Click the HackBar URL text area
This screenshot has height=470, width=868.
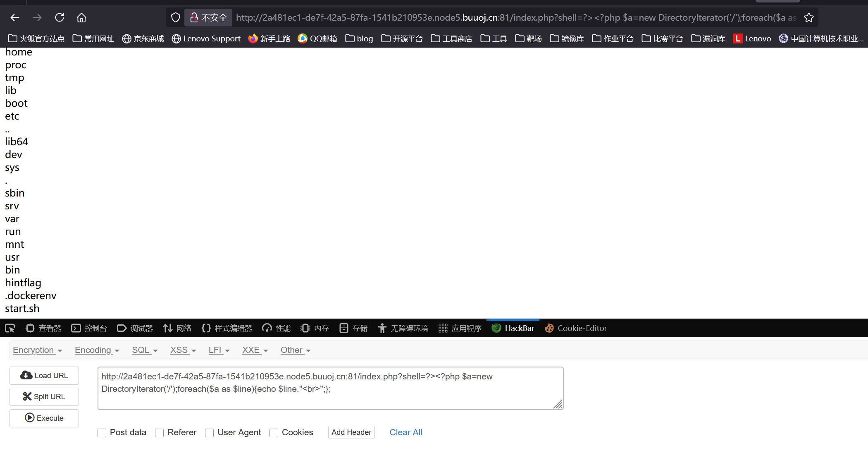coord(330,388)
